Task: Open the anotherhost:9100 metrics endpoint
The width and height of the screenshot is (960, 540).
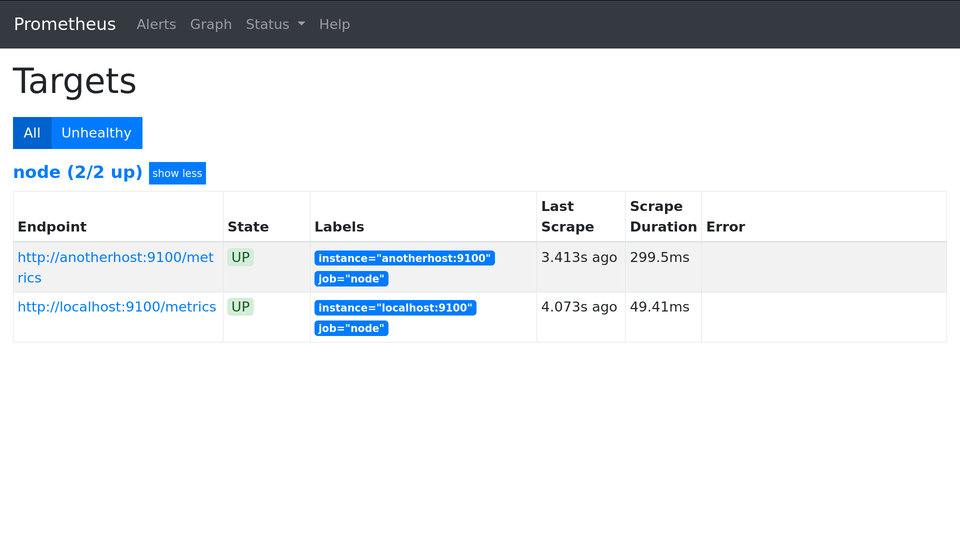Action: pos(115,258)
